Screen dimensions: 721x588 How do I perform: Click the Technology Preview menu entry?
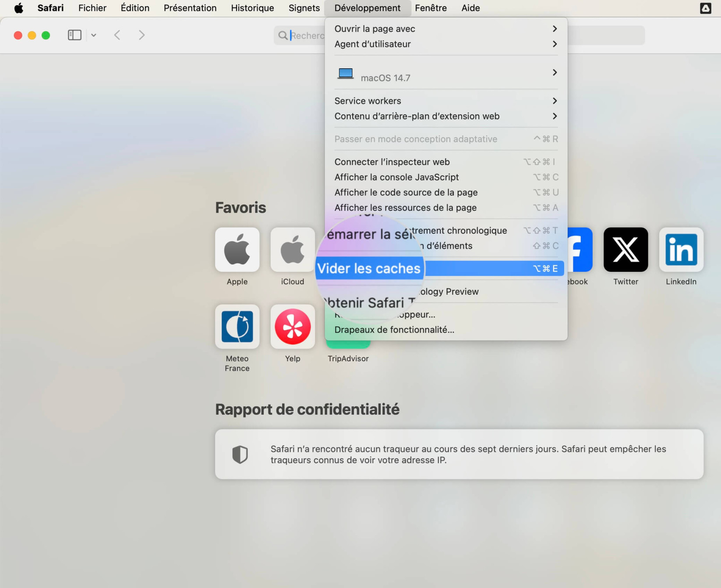(446, 292)
